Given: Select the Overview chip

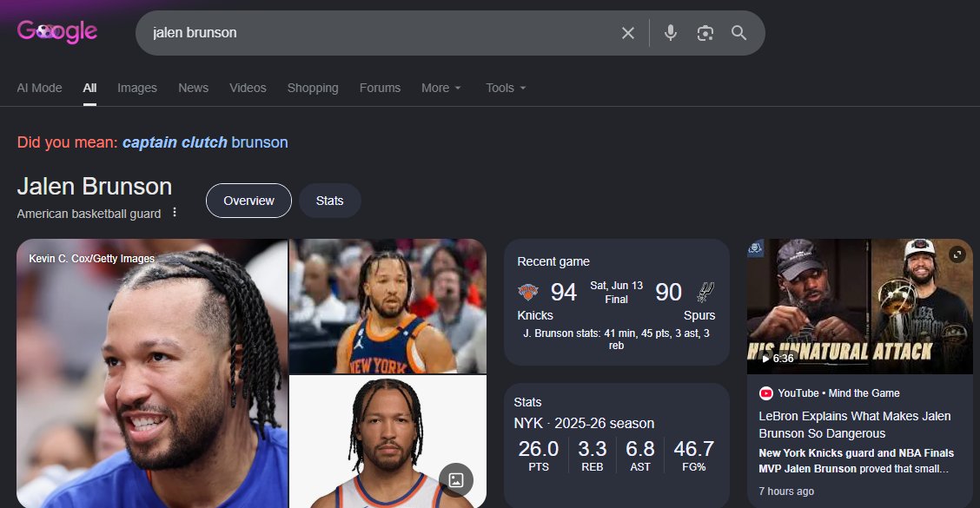Looking at the screenshot, I should 248,201.
